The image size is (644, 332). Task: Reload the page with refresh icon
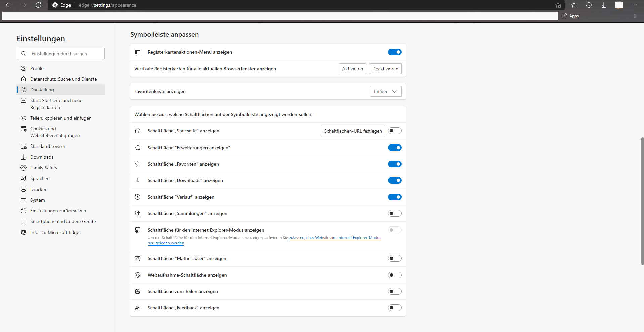click(38, 5)
